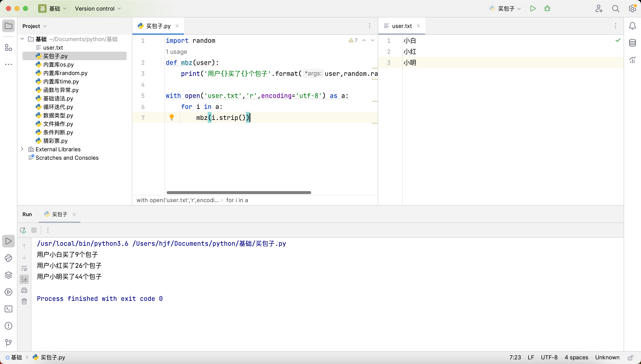Open the 买包子 run configuration dropdown

pyautogui.click(x=505, y=8)
